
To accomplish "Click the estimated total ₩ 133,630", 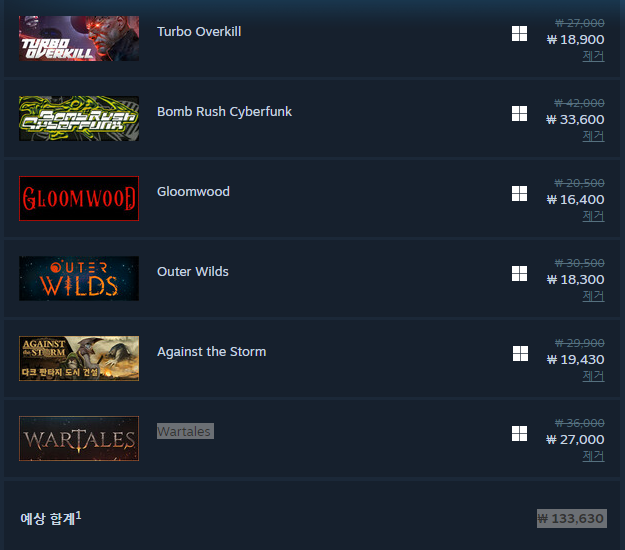I will pos(572,519).
